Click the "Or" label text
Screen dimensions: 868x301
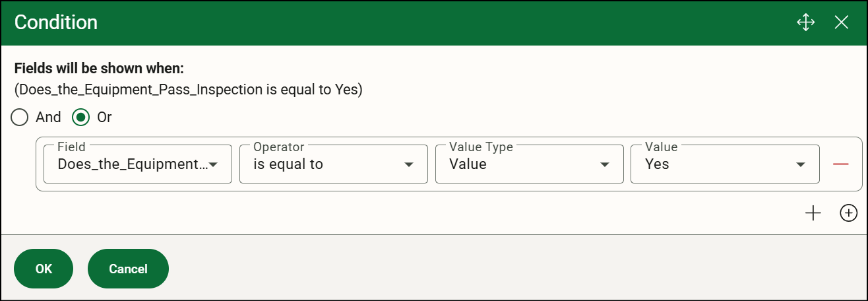(104, 117)
